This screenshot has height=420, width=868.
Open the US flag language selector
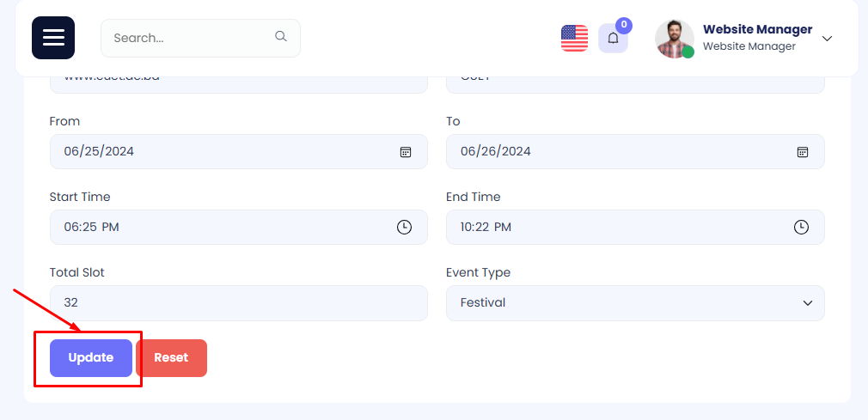(574, 38)
